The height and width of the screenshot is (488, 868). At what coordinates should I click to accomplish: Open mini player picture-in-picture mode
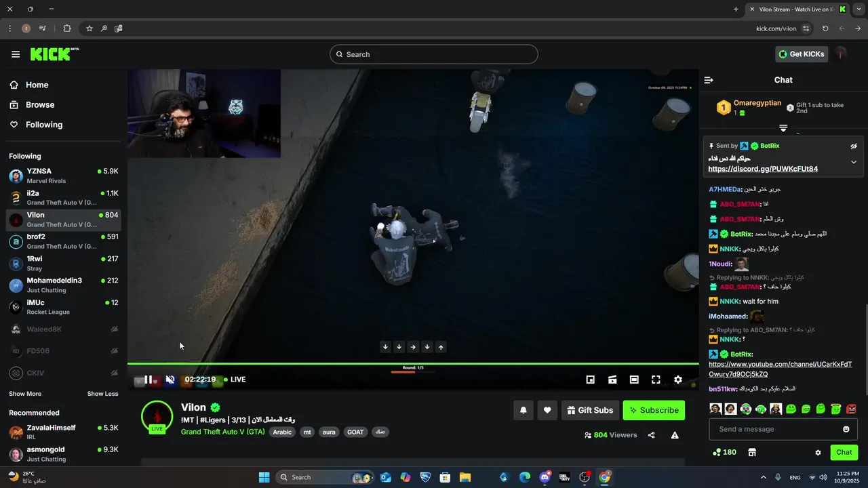(x=591, y=380)
